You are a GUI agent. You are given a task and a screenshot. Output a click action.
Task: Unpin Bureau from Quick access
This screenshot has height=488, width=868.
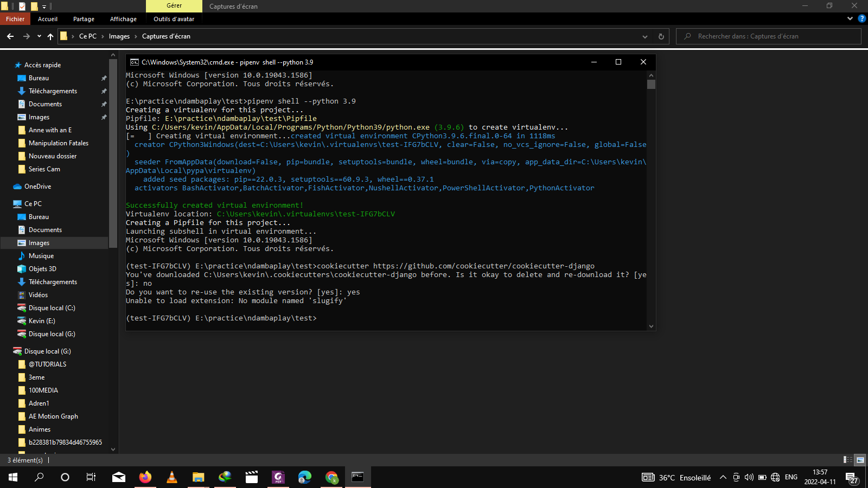click(x=104, y=78)
